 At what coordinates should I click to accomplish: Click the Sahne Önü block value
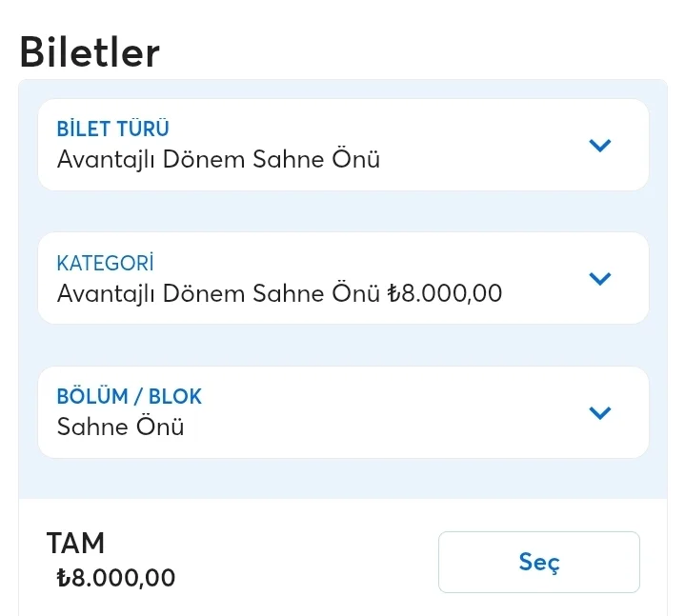(x=120, y=427)
